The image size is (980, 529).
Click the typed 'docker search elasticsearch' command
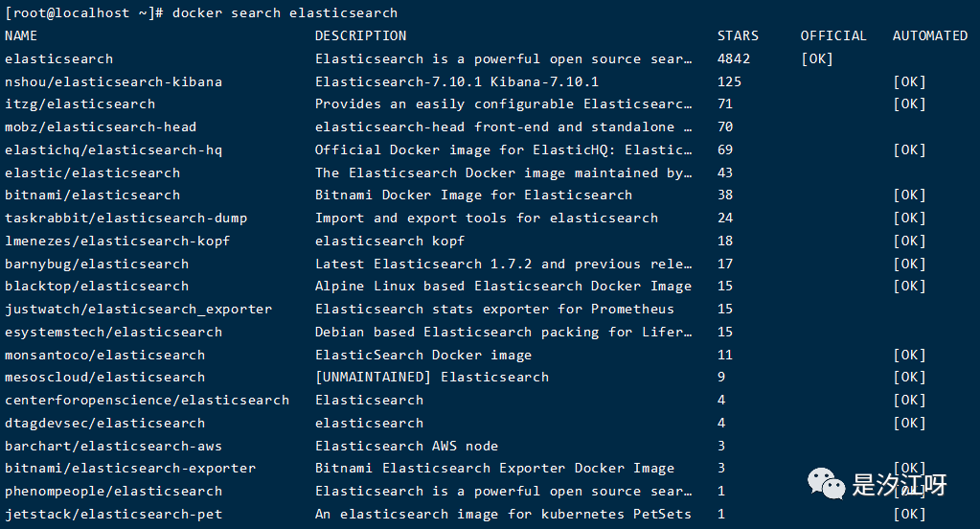tap(285, 12)
